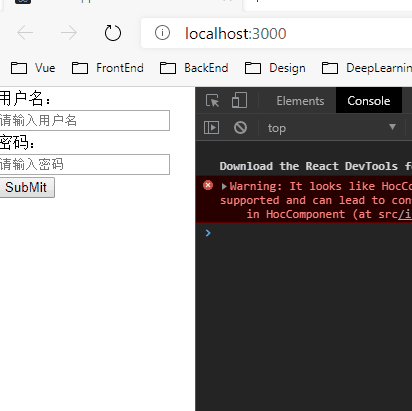The image size is (412, 411).
Task: Focus the username input field
Action: click(84, 120)
